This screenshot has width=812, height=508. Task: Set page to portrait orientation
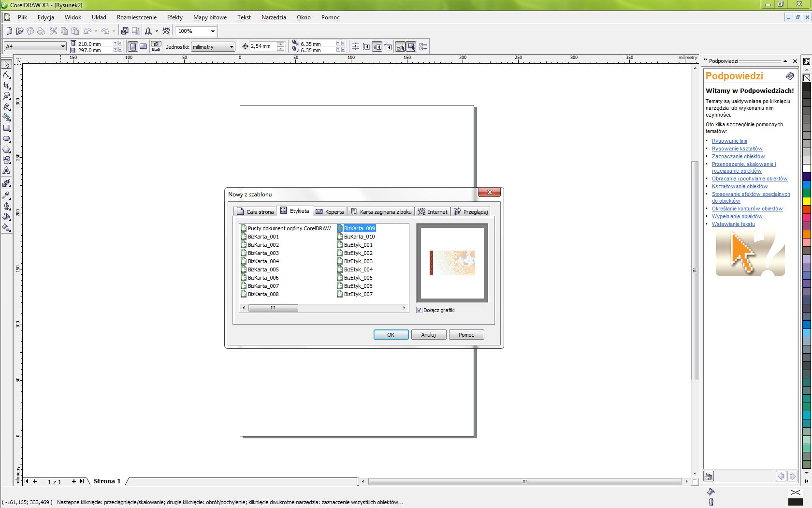click(x=133, y=46)
